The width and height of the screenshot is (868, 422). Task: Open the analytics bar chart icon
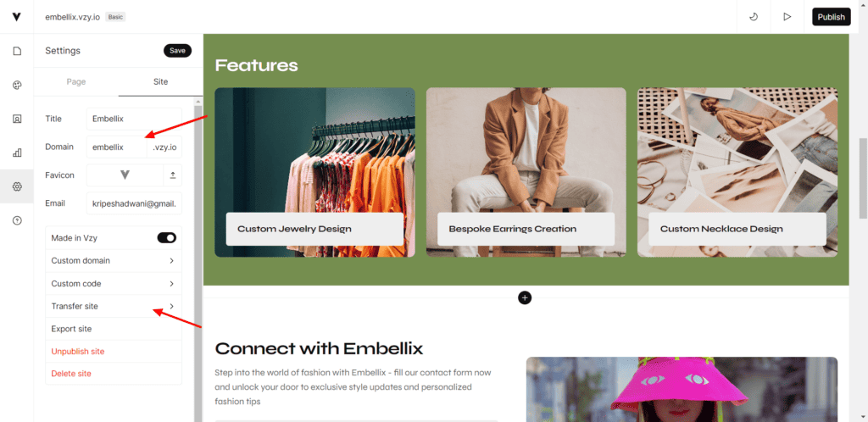(17, 153)
